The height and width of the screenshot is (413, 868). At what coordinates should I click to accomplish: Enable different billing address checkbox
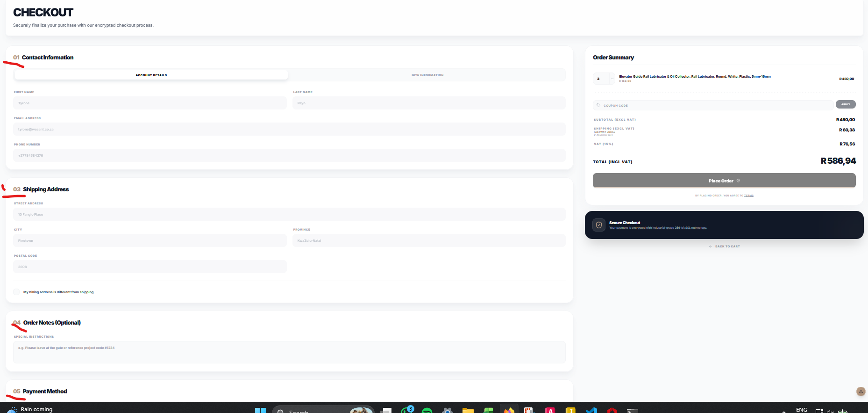click(x=17, y=292)
